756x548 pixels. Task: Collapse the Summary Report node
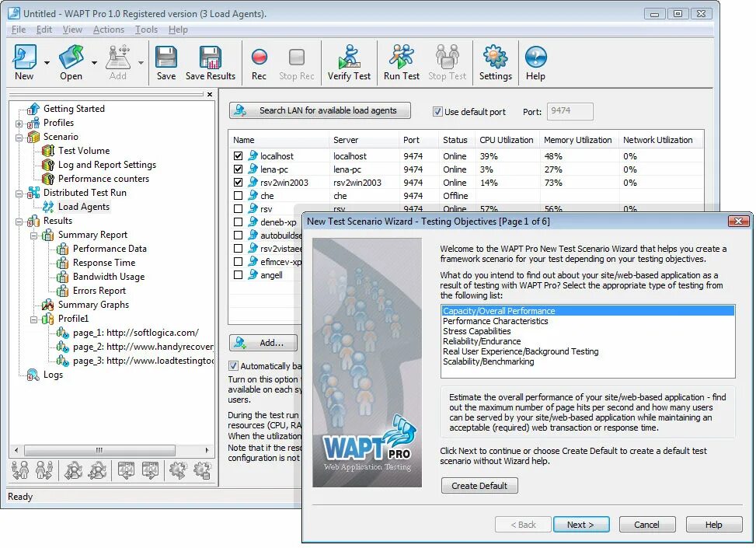click(x=33, y=236)
